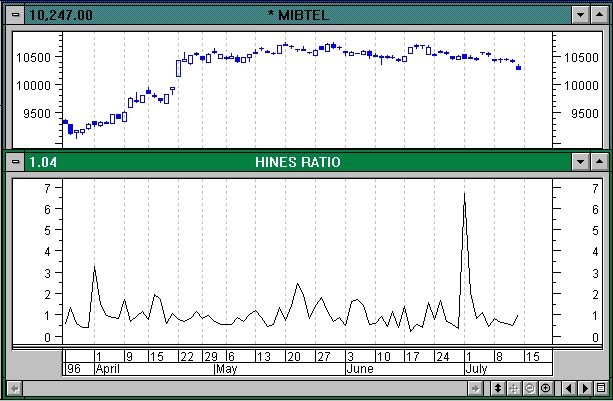Select the May month label
The image size is (613, 401).
click(x=227, y=369)
